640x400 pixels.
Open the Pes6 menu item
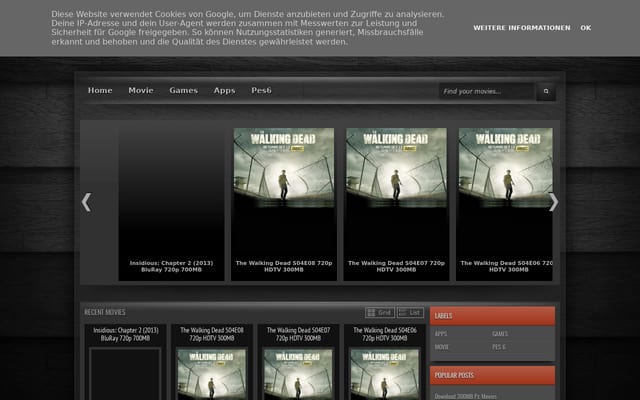pos(261,91)
